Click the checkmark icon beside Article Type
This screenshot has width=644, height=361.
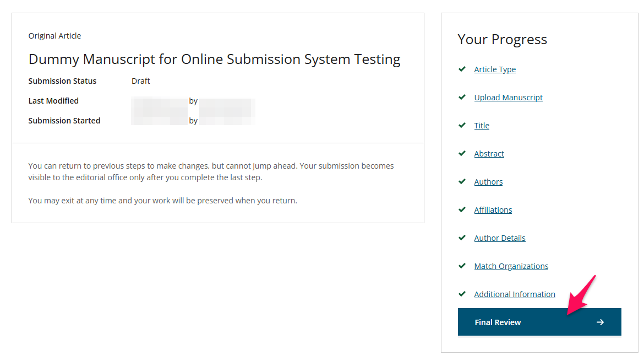click(462, 69)
